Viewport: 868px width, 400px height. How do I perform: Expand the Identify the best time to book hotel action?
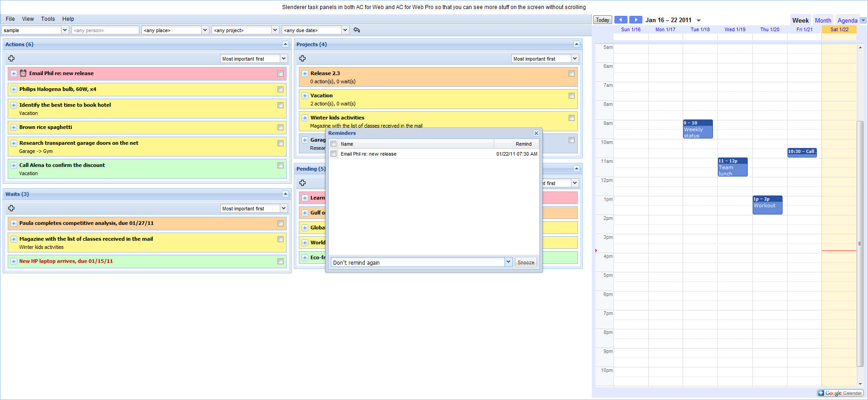click(14, 105)
